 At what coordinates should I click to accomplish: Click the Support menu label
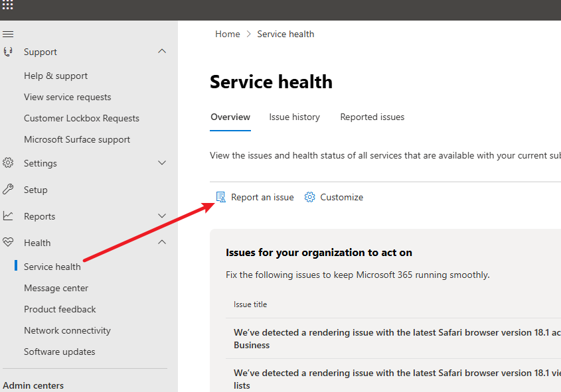click(40, 52)
